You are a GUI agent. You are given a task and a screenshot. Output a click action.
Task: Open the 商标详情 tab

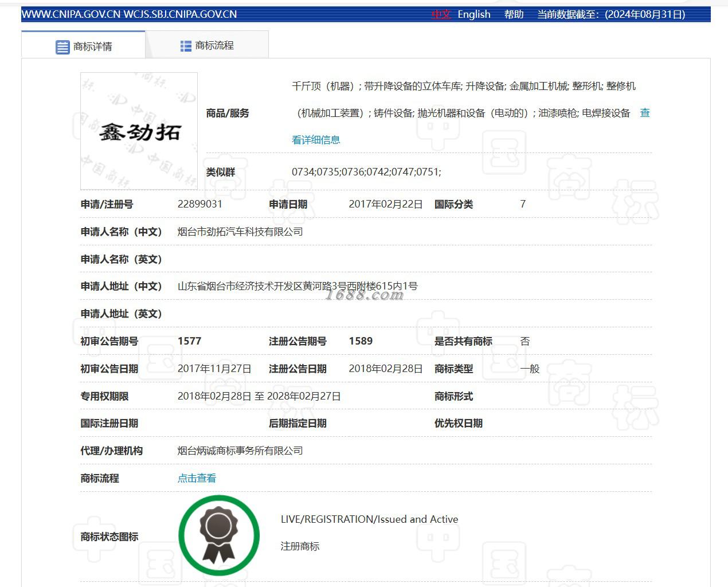click(83, 45)
